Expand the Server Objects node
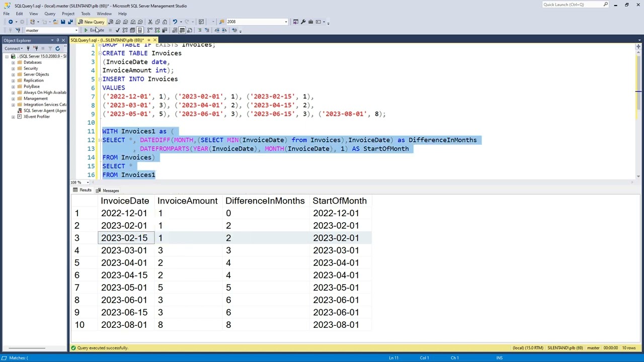 tap(13, 74)
